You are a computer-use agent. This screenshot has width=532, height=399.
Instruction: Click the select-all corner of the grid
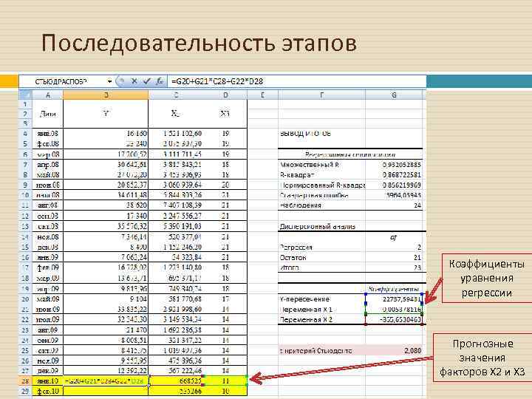coord(25,95)
